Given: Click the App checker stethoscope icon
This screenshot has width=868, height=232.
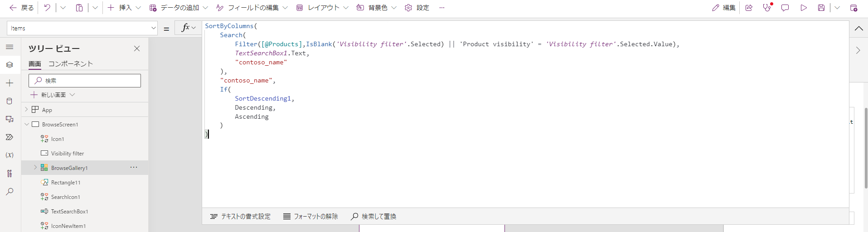Looking at the screenshot, I should click(767, 8).
